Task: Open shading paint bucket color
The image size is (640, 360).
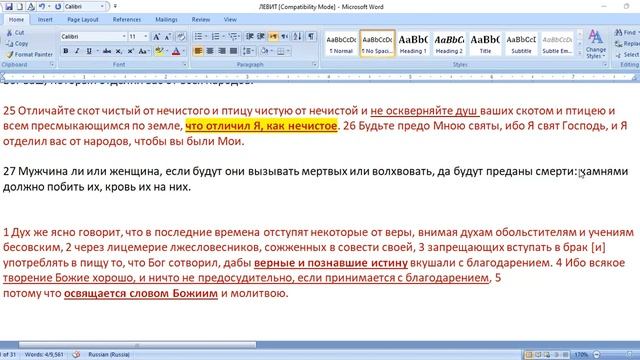Action: tap(264, 51)
